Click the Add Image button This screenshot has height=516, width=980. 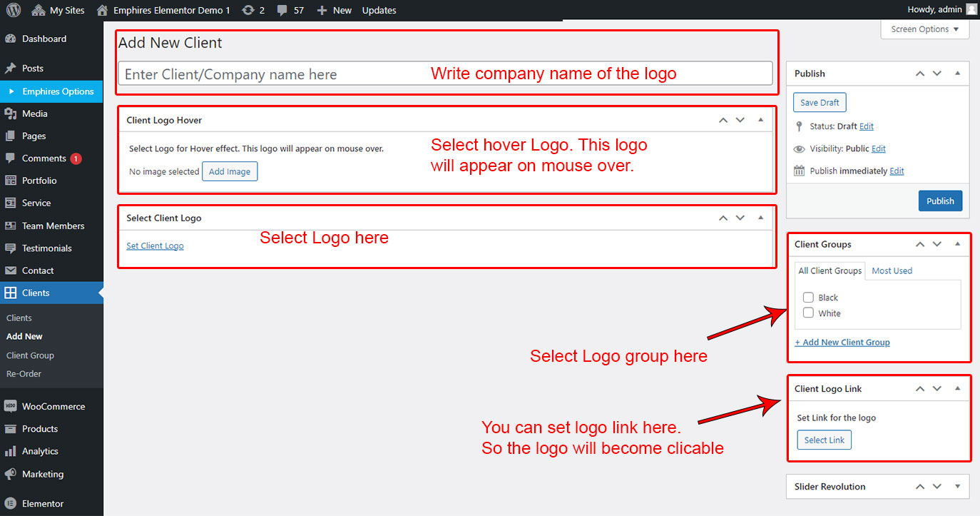click(x=230, y=171)
